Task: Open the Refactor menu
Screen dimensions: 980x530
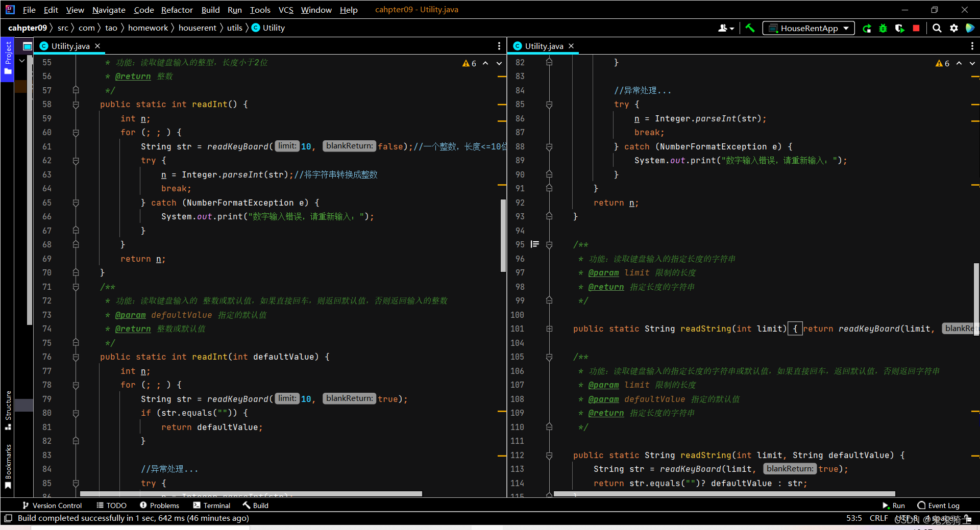Action: [x=177, y=10]
